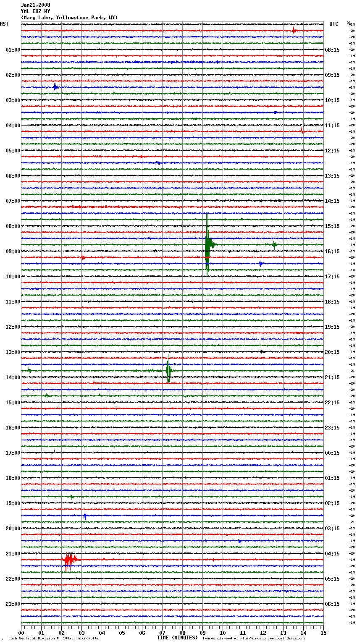This screenshot has height=644, width=357.
Task: Click the 04:15 UTC time label
Action: [x=332, y=554]
